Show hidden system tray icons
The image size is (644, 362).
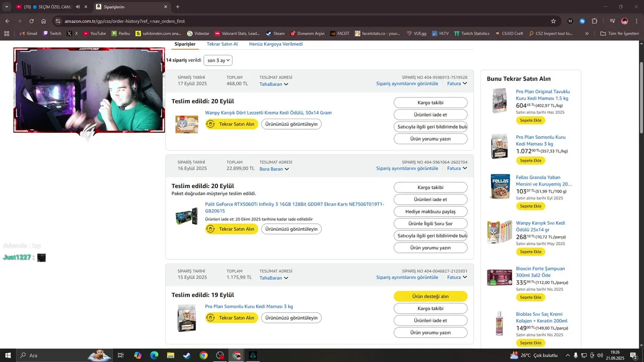pyautogui.click(x=568, y=355)
